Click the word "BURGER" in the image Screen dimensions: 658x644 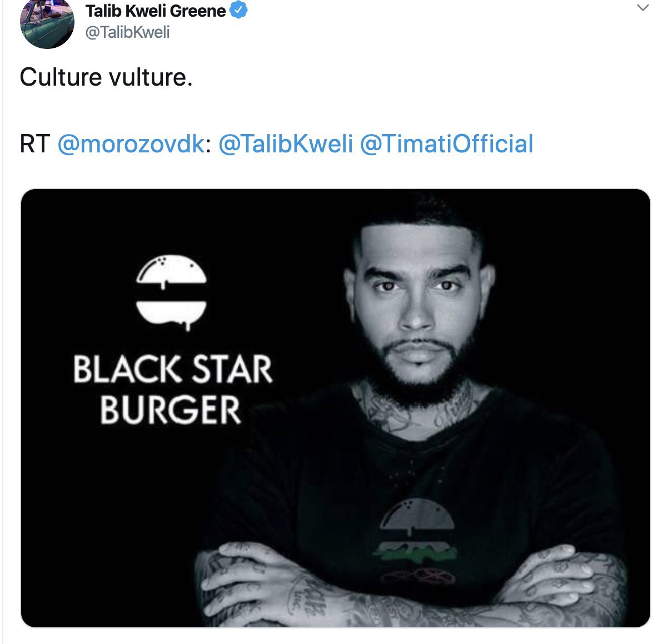(x=171, y=410)
